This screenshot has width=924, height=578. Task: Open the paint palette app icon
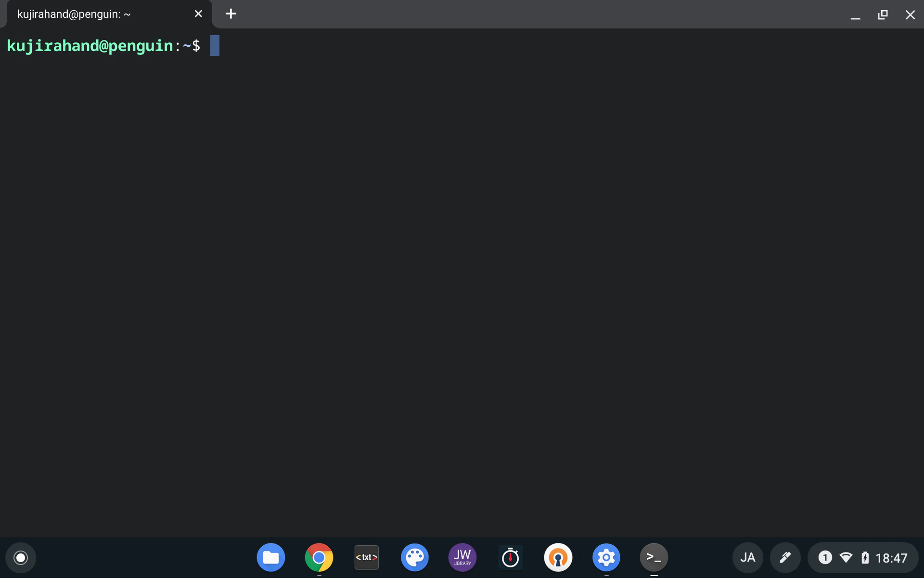click(414, 558)
